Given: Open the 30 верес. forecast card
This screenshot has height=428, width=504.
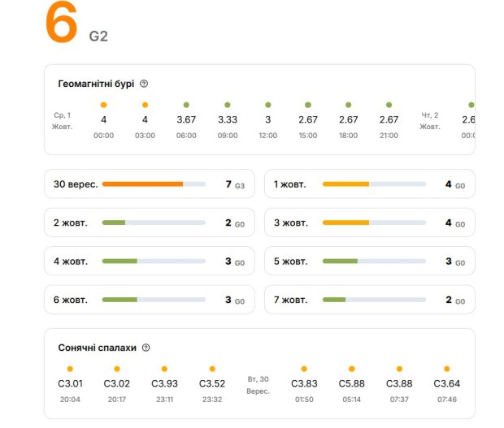Looking at the screenshot, I should click(x=149, y=184).
